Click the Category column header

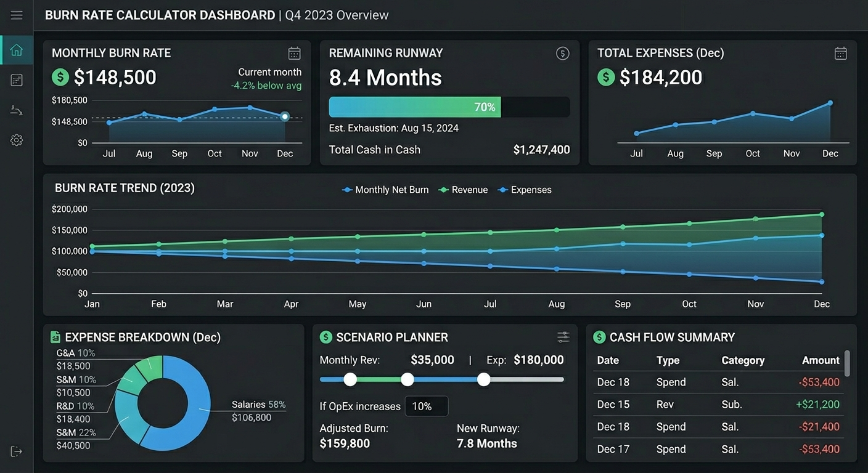pos(743,360)
